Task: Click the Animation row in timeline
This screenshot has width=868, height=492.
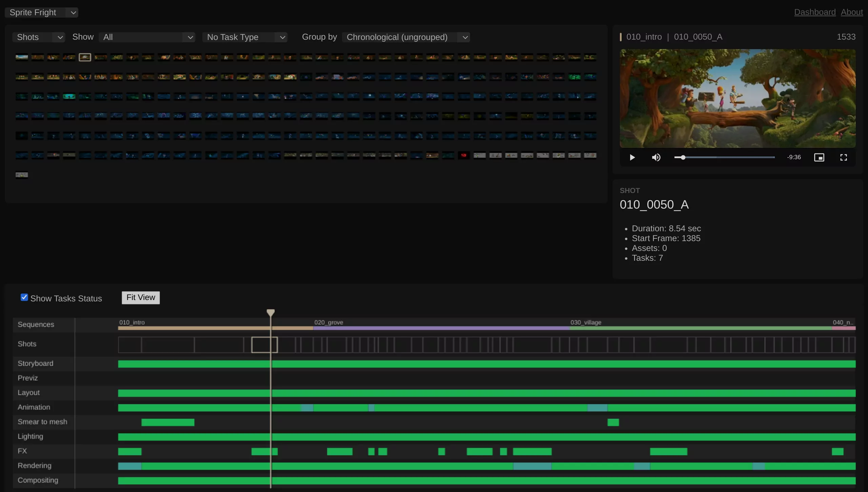Action: tap(34, 407)
